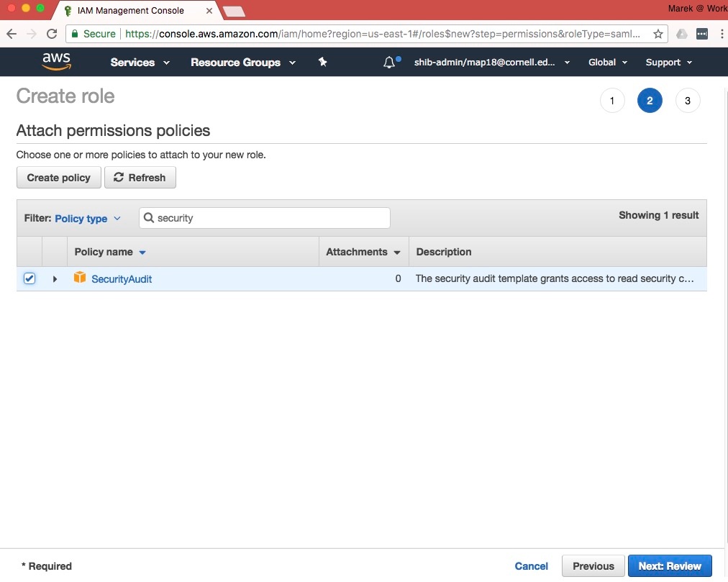Open the Policy type filter dropdown
Viewport: 728px width, 582px height.
[x=88, y=218]
